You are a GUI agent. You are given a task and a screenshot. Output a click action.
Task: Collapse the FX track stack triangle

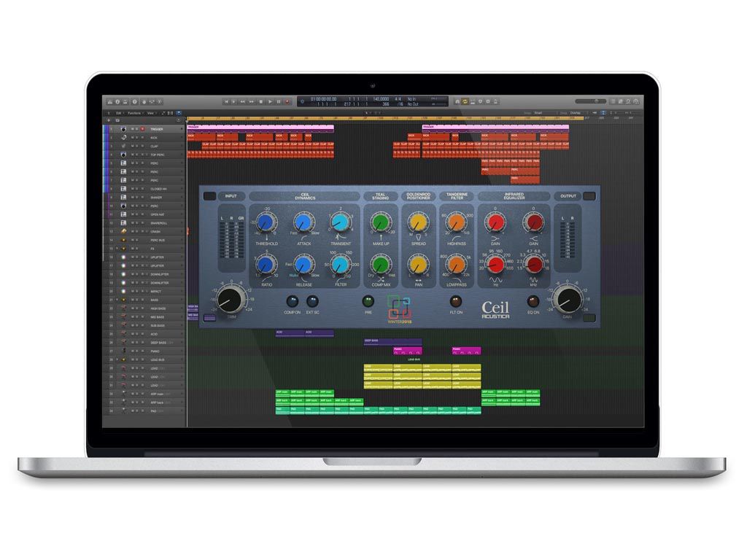tap(117, 249)
